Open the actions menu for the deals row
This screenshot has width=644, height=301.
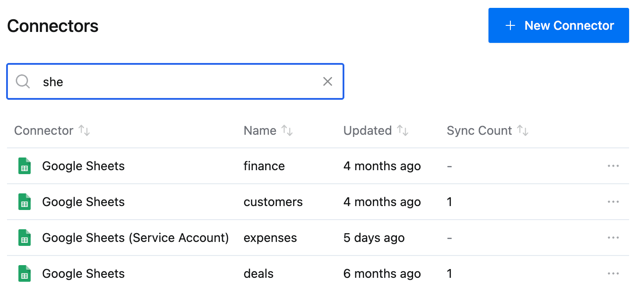pyautogui.click(x=613, y=273)
